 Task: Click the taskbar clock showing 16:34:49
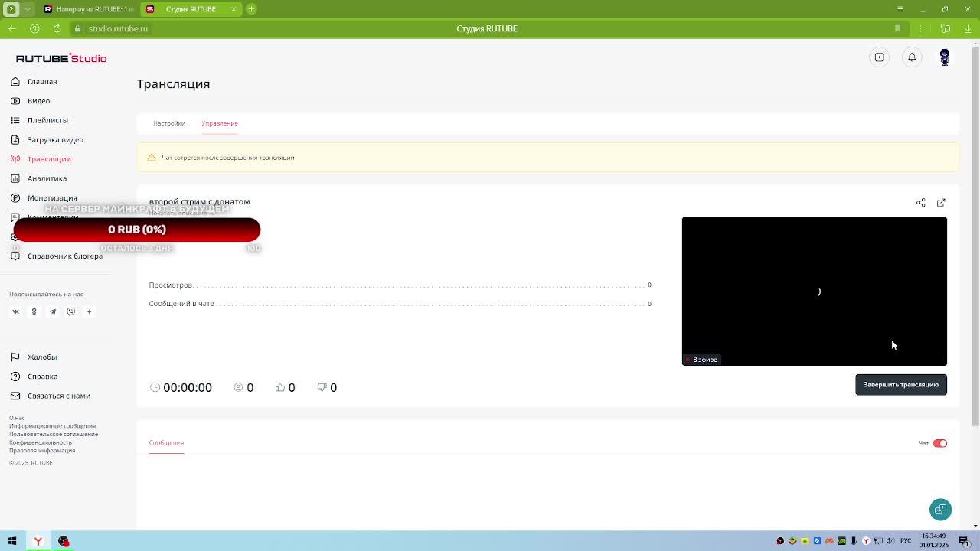(934, 541)
